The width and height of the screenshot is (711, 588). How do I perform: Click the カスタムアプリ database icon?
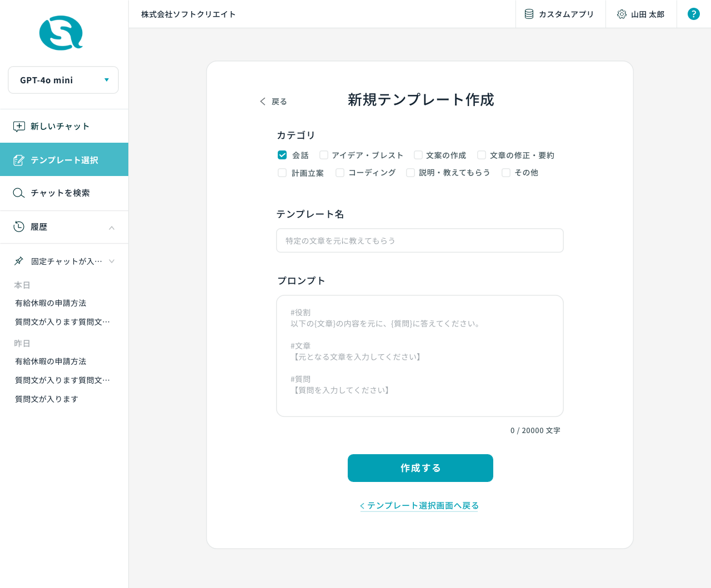pos(529,14)
